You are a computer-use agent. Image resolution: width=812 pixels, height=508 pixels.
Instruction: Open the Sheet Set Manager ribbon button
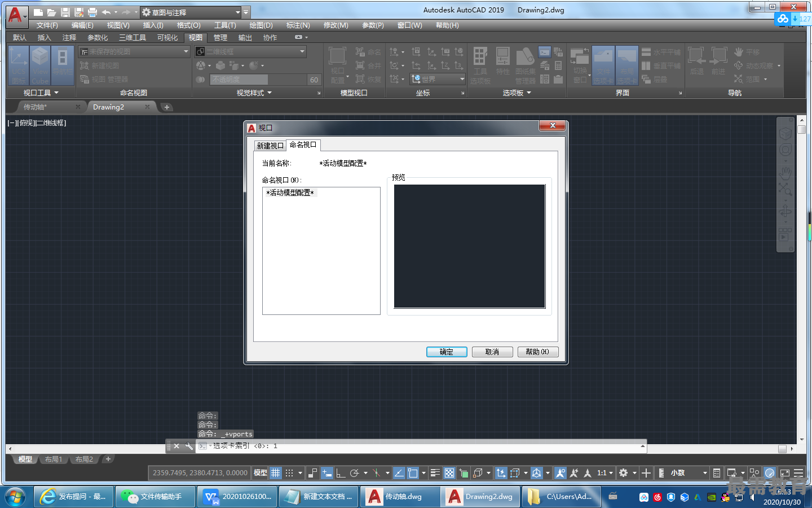point(525,65)
